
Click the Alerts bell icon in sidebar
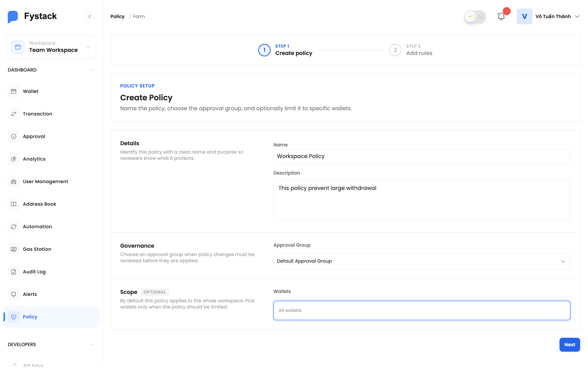pyautogui.click(x=14, y=294)
